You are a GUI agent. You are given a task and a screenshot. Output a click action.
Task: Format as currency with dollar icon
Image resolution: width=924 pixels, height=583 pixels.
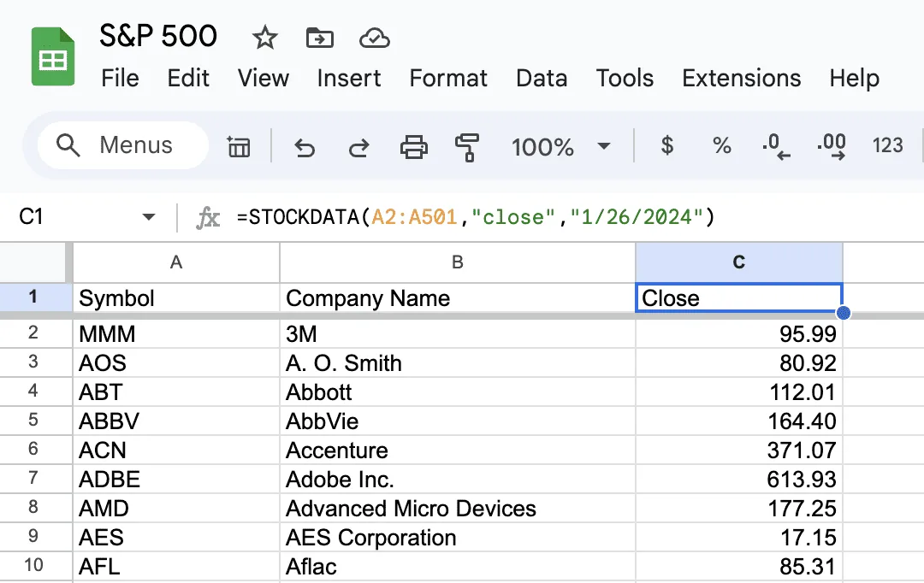[667, 145]
